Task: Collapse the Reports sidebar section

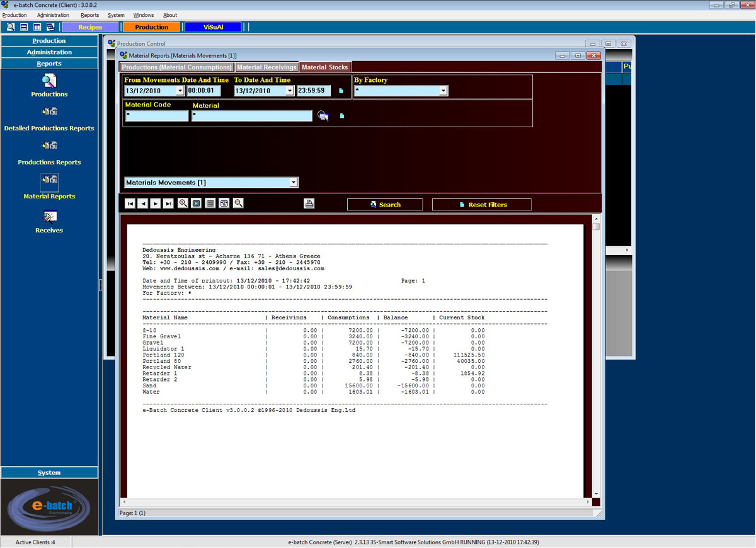Action: 49,64
